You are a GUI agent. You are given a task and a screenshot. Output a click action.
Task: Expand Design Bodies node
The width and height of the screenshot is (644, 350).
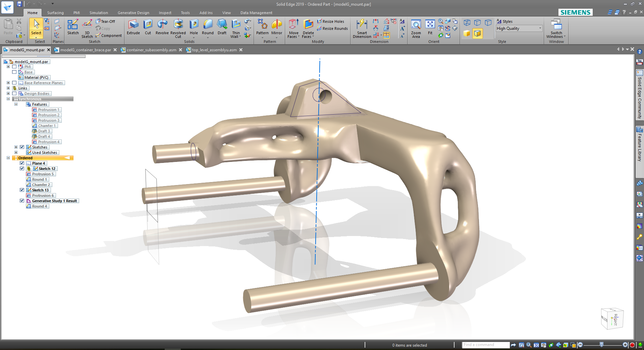pyautogui.click(x=8, y=94)
